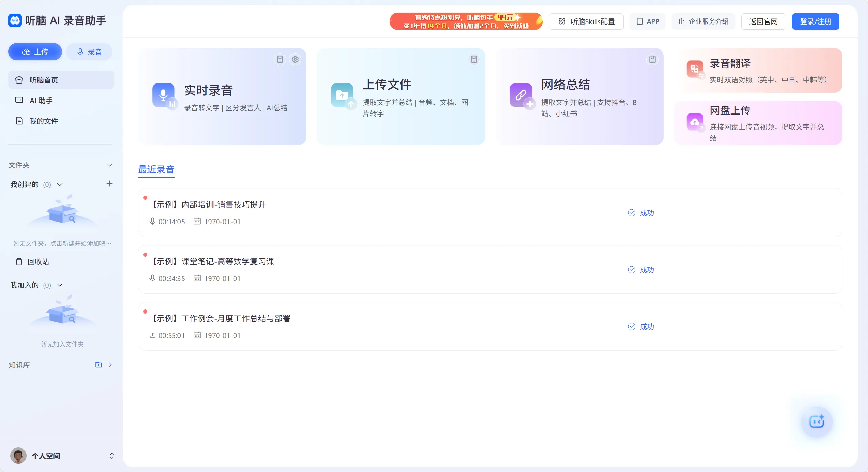
Task: Click the 成功 status of 课堂笔记 recording
Action: point(641,270)
